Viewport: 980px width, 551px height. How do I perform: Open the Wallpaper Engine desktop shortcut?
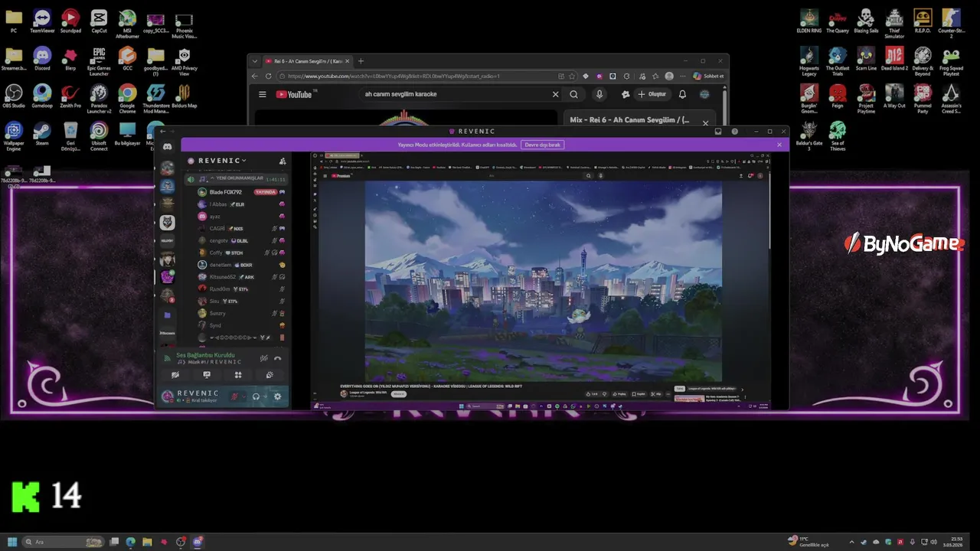click(14, 135)
